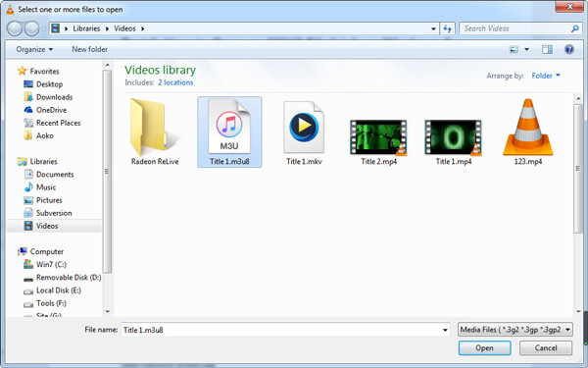Open OneDrive in the sidebar
Image resolution: width=588 pixels, height=368 pixels.
51,110
